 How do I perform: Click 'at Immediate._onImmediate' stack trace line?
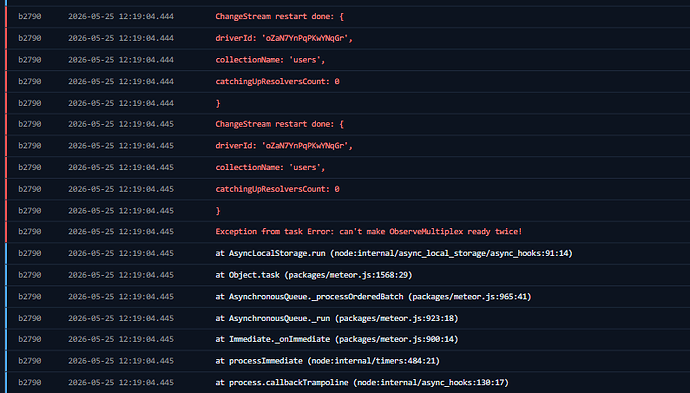click(337, 339)
